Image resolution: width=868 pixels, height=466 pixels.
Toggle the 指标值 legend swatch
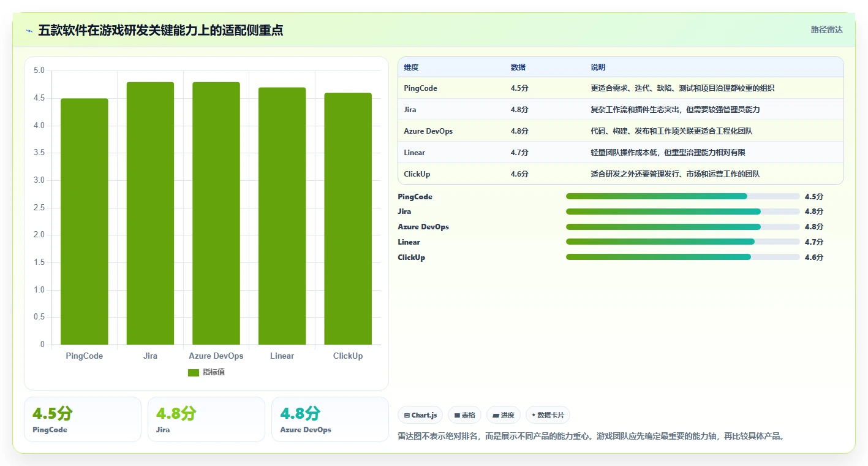(x=194, y=372)
